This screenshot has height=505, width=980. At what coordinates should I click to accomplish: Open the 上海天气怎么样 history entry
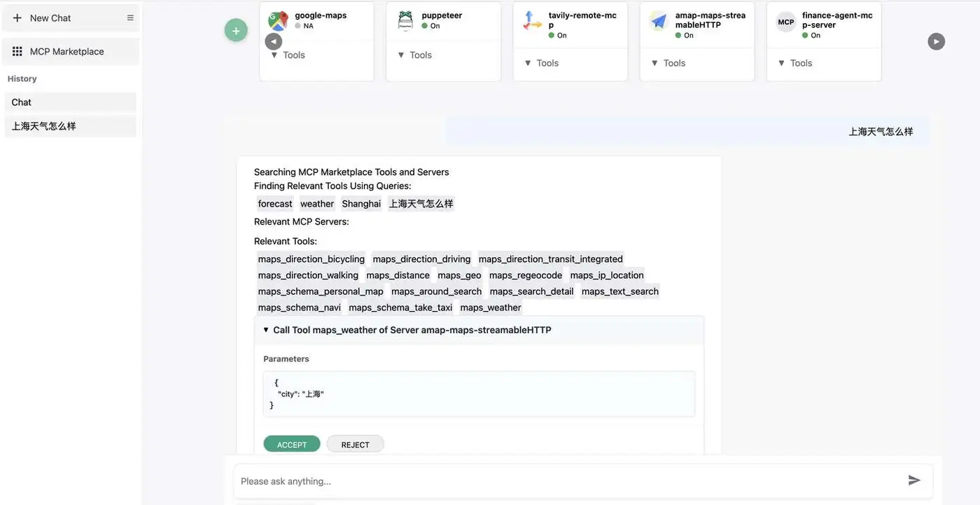pyautogui.click(x=70, y=127)
